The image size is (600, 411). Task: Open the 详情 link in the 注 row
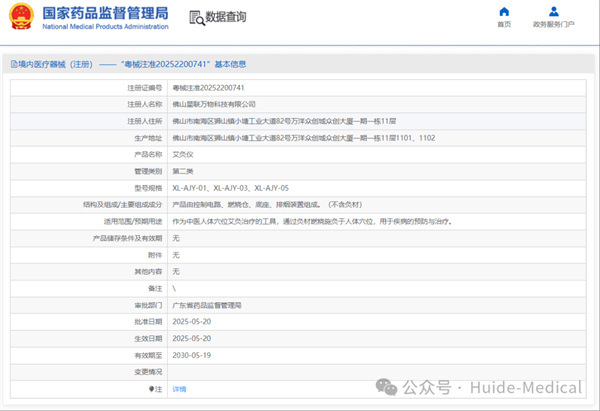click(x=179, y=389)
